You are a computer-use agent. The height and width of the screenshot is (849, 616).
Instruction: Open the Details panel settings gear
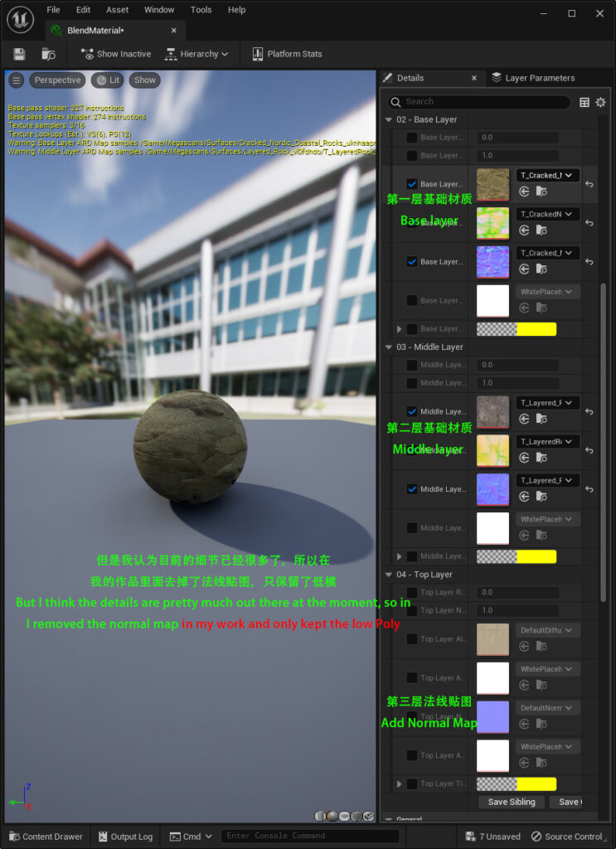(600, 102)
